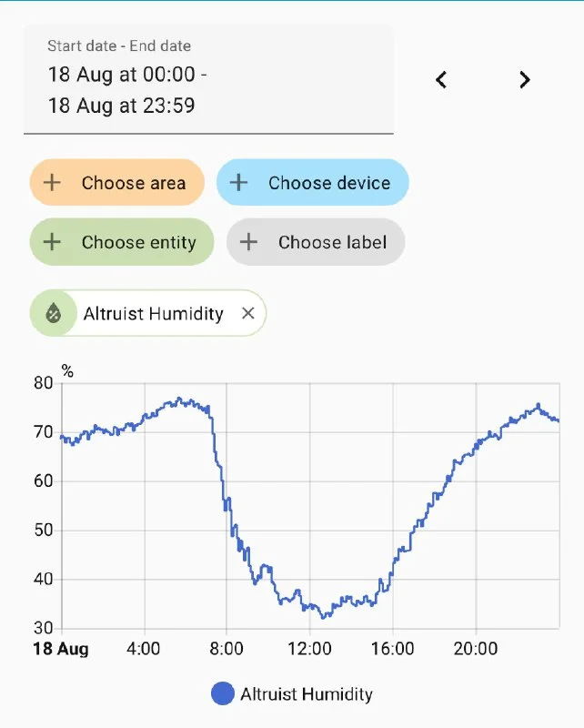Remove the Altruist Humidity entity chip
The image size is (584, 728).
click(247, 314)
